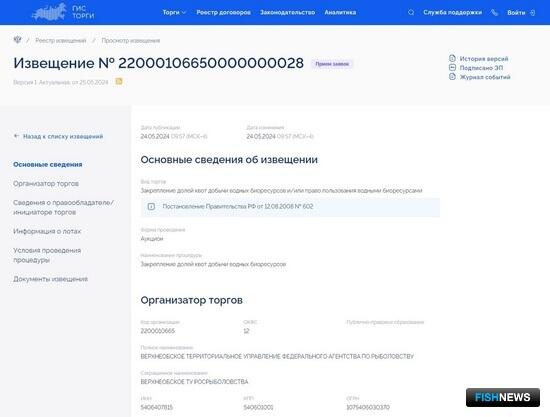550x417 pixels.
Task: Click the yellow note icon beside version info
Action: (x=119, y=81)
